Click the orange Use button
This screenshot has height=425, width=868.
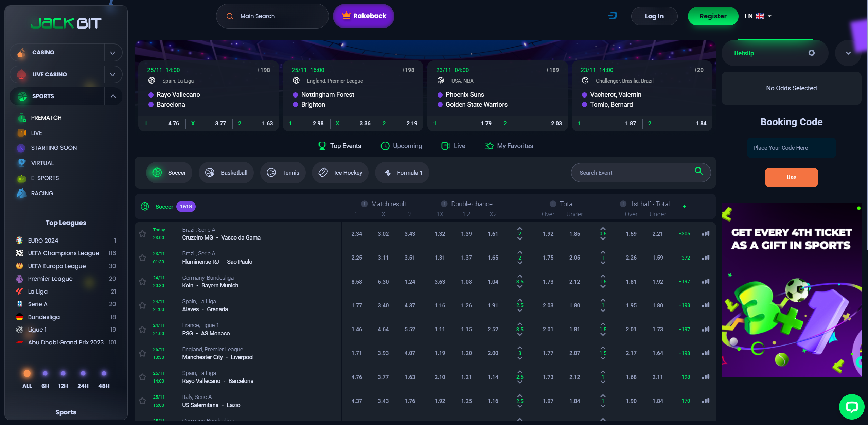791,177
